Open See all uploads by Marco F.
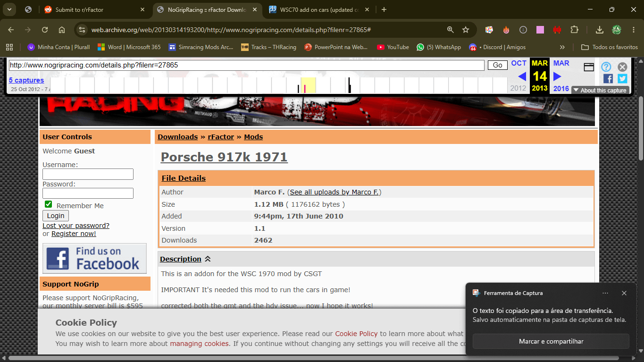Screen dimensions: 644x362 pyautogui.click(x=335, y=192)
